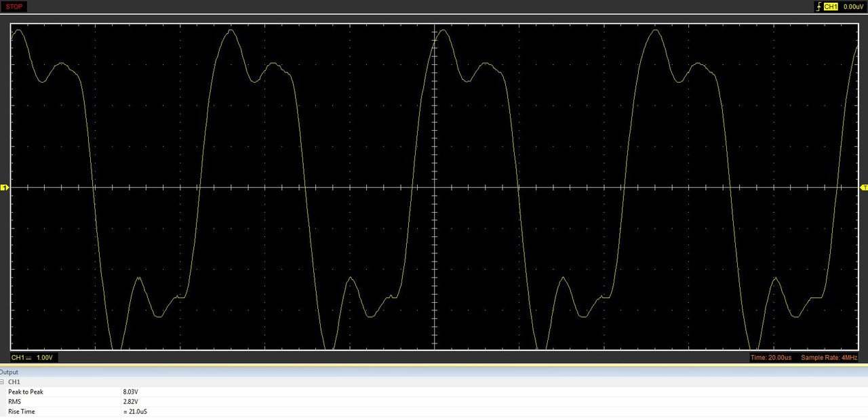This screenshot has width=868, height=420.
Task: Click the 8.03V peak-to-peak value
Action: [131, 392]
